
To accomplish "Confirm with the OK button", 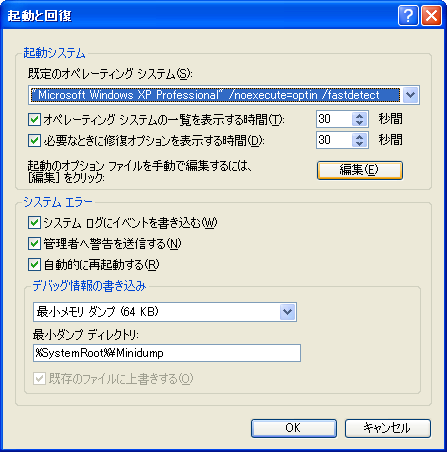I will 294,428.
